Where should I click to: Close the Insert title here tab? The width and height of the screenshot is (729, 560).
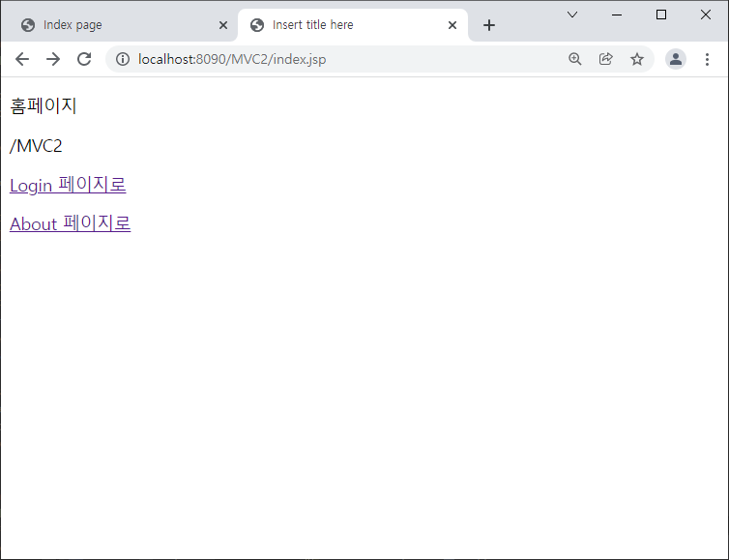452,25
